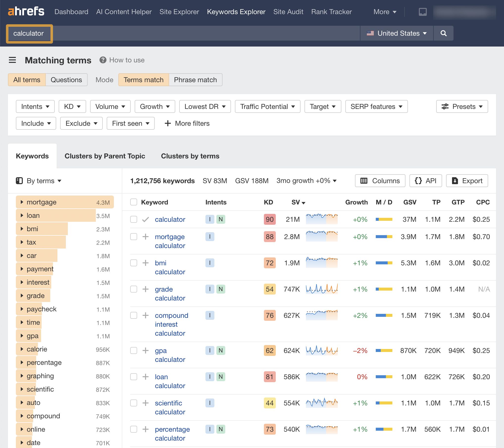Click the How to use help icon
This screenshot has width=504, height=448.
click(x=103, y=60)
